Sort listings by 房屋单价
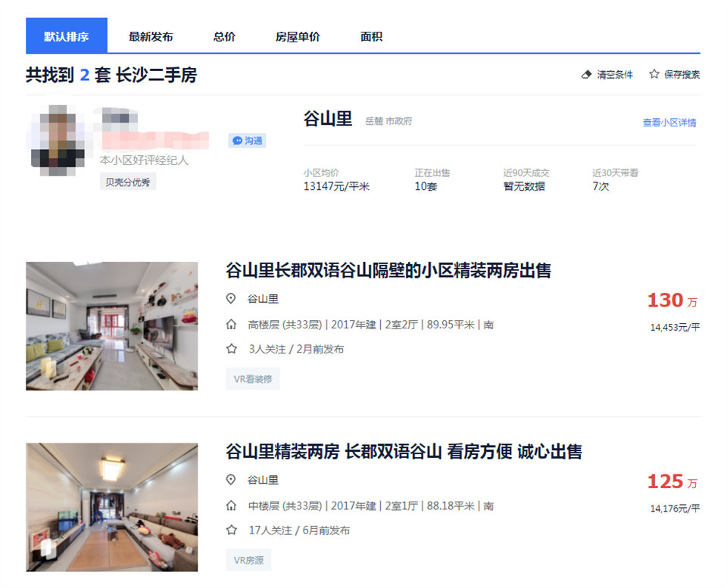The height and width of the screenshot is (588, 727). pos(298,36)
